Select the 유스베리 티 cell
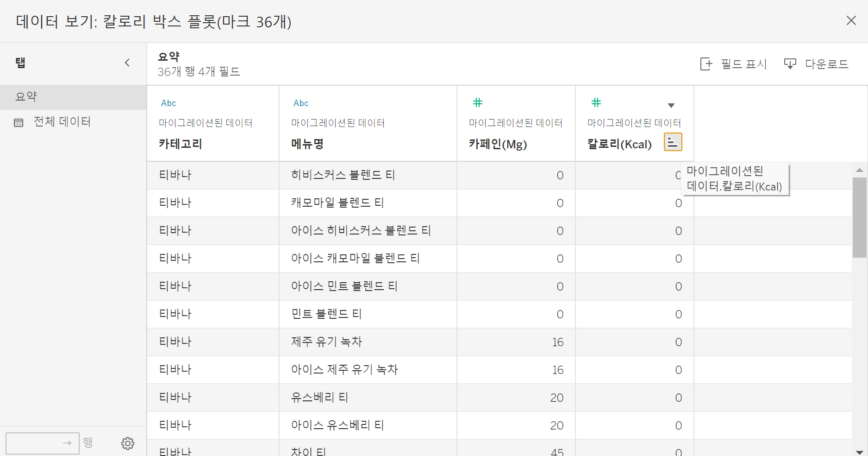Image resolution: width=868 pixels, height=456 pixels. coord(368,398)
